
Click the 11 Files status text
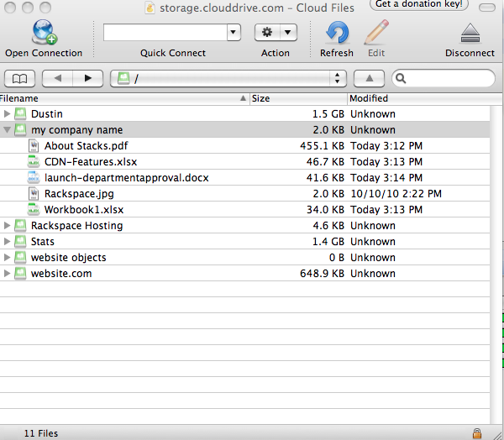click(x=41, y=433)
